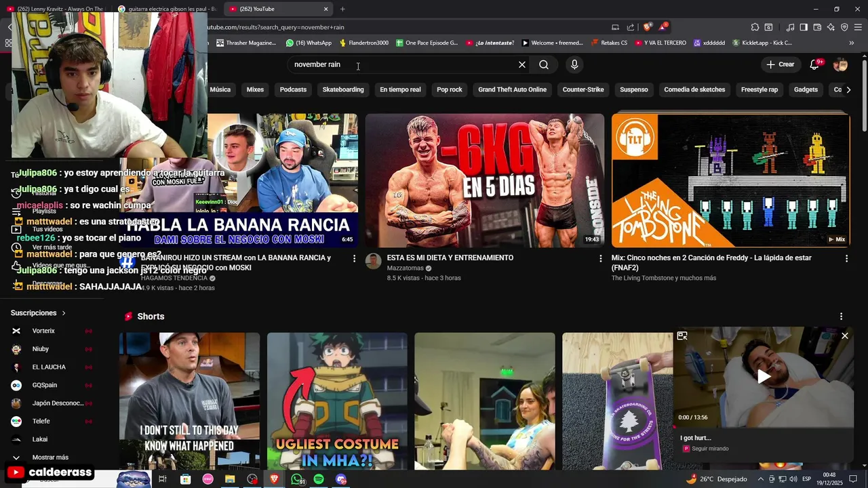Screen dimensions: 868x488
Task: Switch to the Lenny Kravitz tab
Action: click(x=56, y=9)
